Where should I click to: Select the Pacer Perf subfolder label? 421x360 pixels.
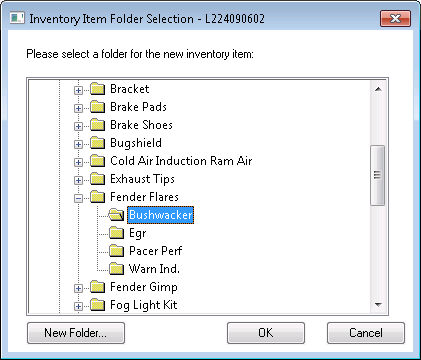tap(155, 251)
